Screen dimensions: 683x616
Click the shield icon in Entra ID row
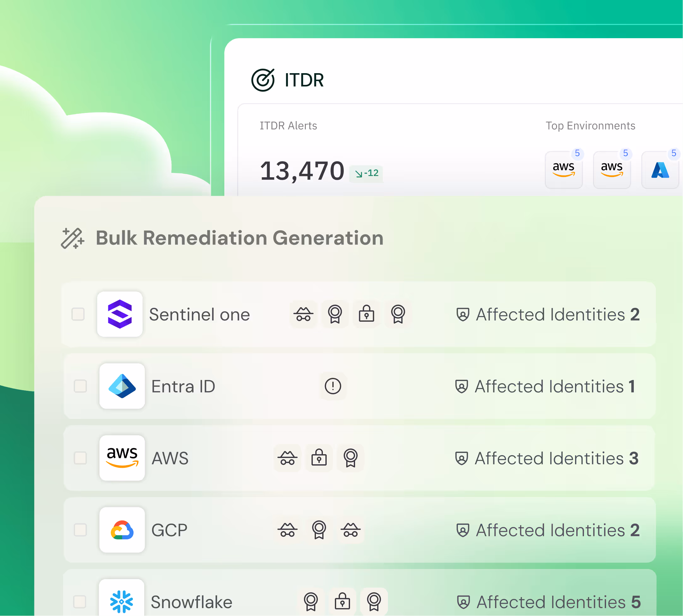(461, 386)
